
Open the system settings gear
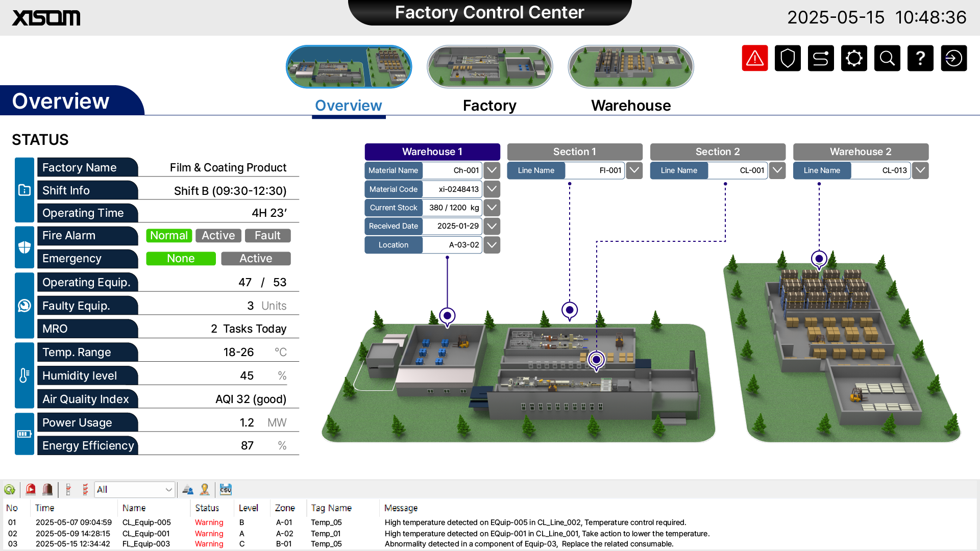[854, 58]
